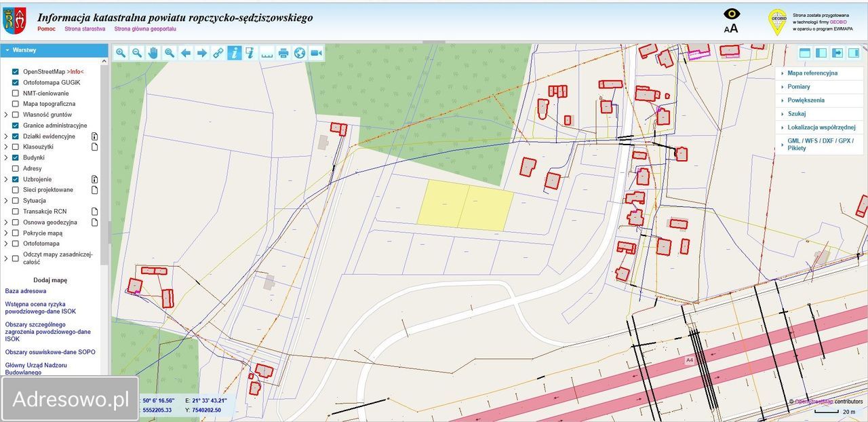Image resolution: width=868 pixels, height=422 pixels.
Task: Toggle right panel layout icon
Action: pos(854,53)
